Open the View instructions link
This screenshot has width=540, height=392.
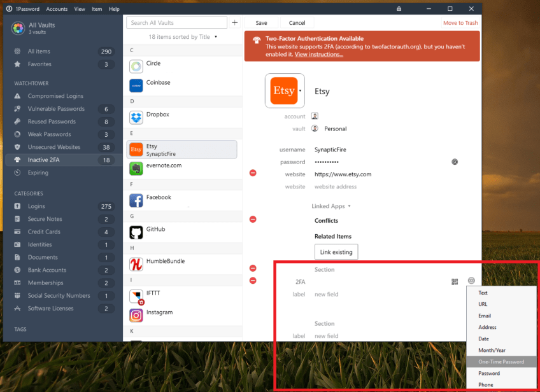tap(318, 55)
